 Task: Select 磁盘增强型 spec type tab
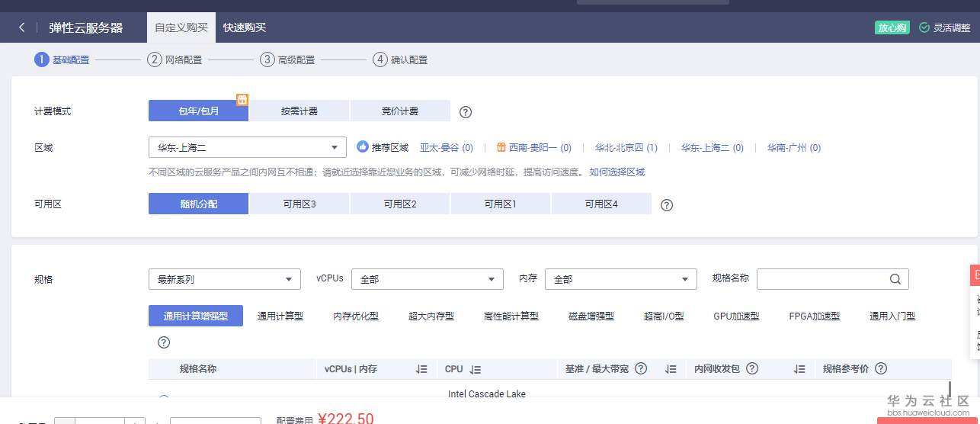pyautogui.click(x=591, y=316)
